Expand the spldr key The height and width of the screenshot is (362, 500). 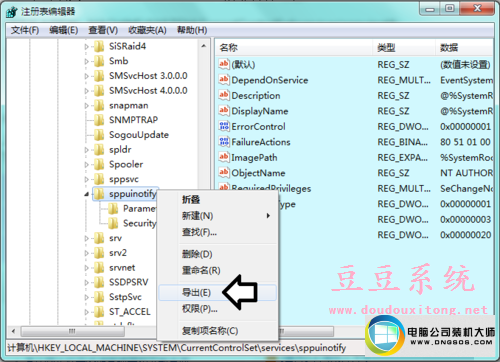[87, 150]
